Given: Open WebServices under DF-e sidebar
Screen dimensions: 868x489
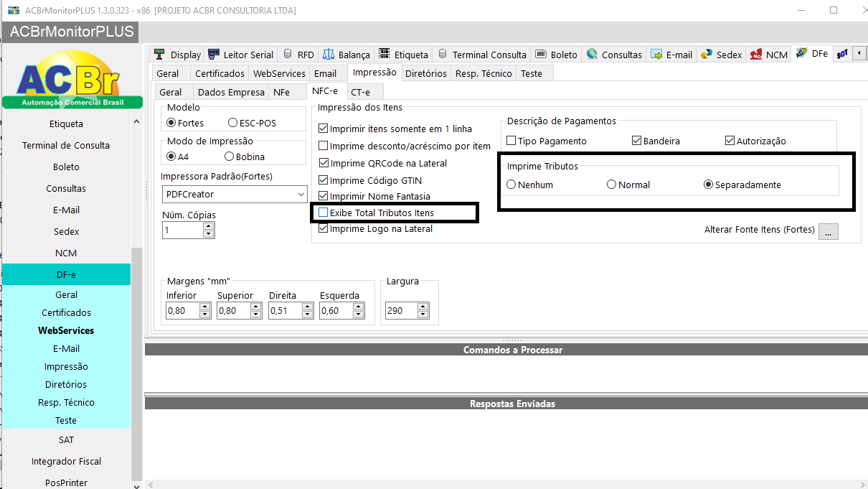Looking at the screenshot, I should [66, 330].
